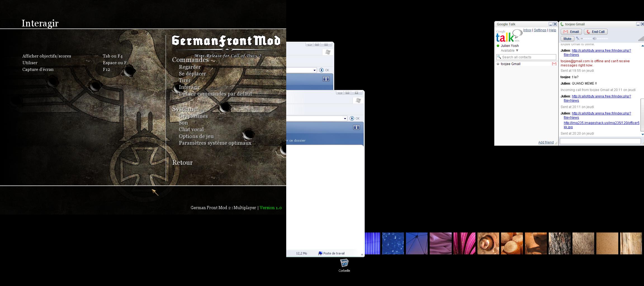Open Graphismes settings
The image size is (644, 286).
(x=193, y=116)
